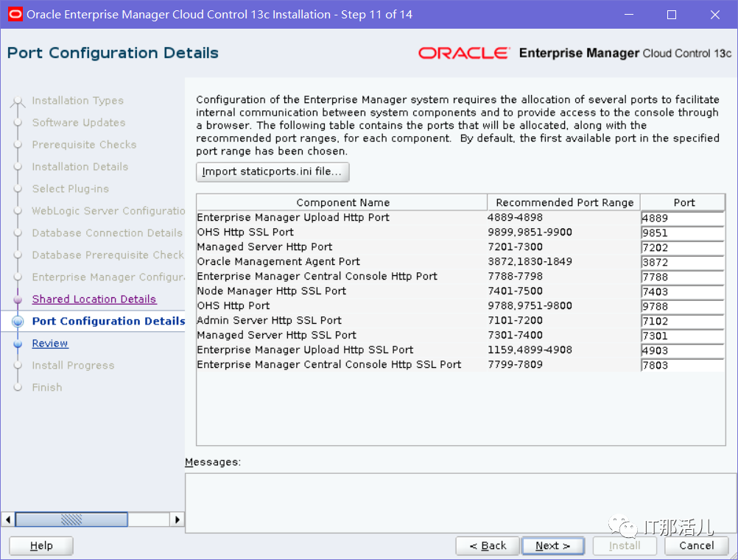
Task: Click the Install Progress step
Action: (73, 366)
